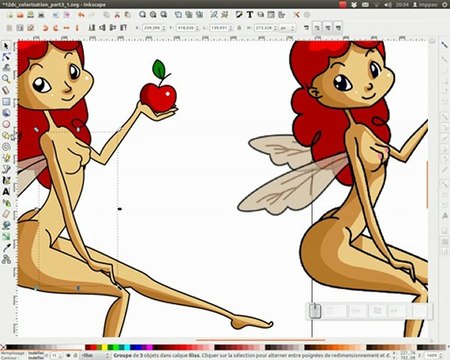Open Inkscape Preferences
Screen dimensions: 450x360
[x=296, y=15]
